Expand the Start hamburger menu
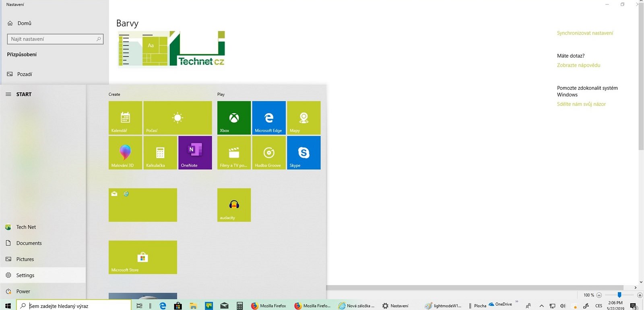 click(8, 94)
